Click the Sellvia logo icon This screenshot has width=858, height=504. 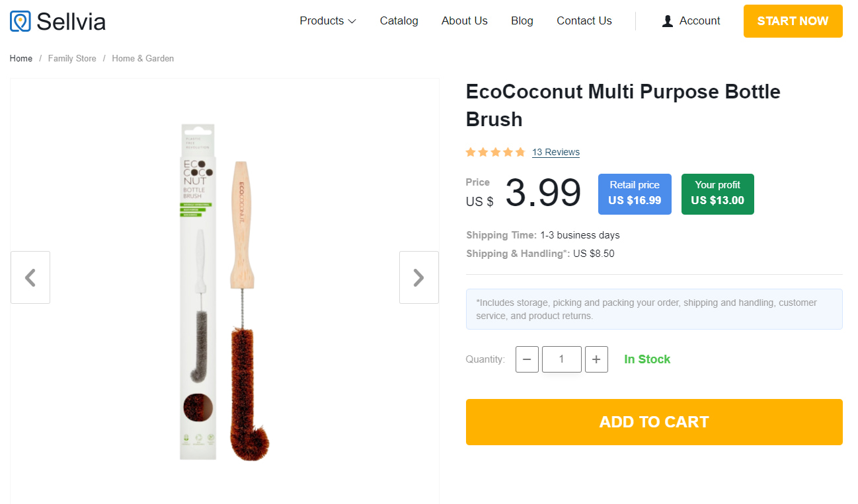pyautogui.click(x=20, y=21)
